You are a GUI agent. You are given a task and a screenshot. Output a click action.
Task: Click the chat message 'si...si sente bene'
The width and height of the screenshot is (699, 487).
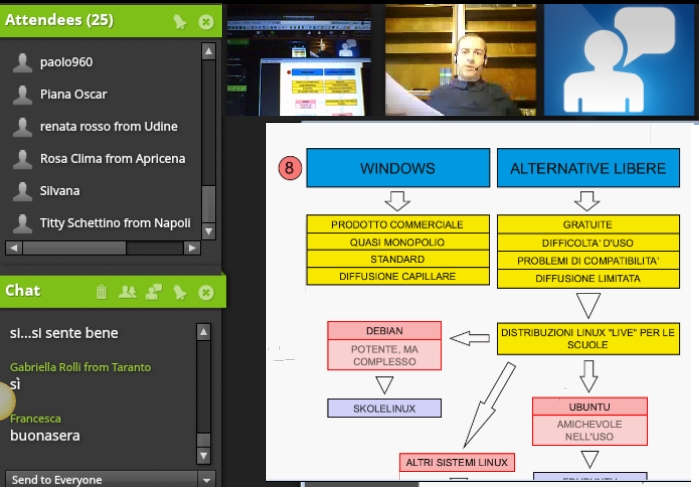click(64, 333)
